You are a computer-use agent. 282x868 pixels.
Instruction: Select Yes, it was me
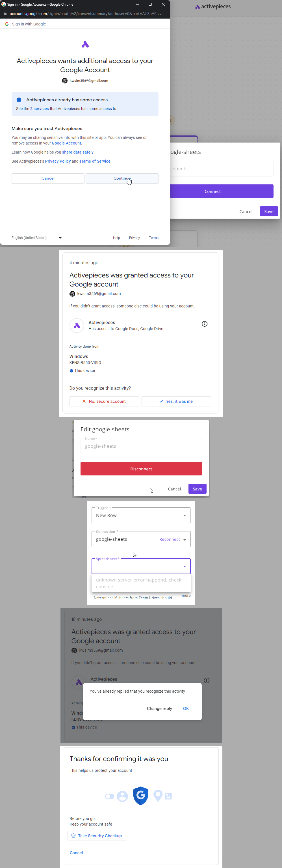tap(176, 401)
